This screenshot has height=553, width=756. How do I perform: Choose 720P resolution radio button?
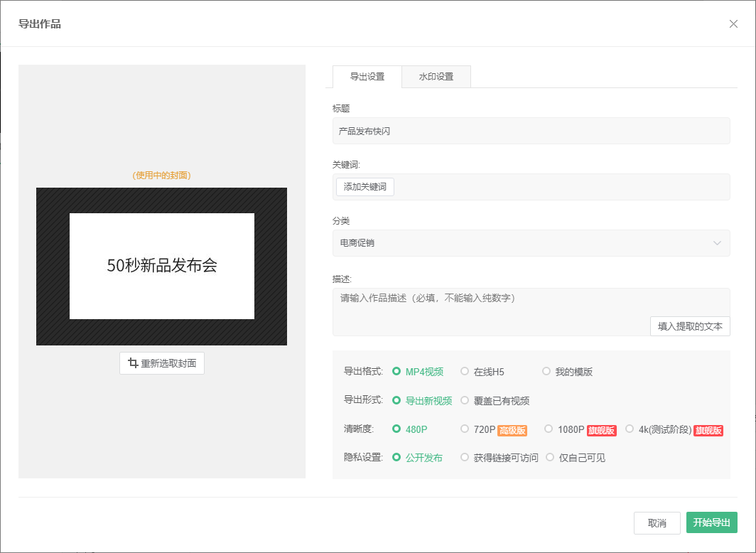point(464,429)
